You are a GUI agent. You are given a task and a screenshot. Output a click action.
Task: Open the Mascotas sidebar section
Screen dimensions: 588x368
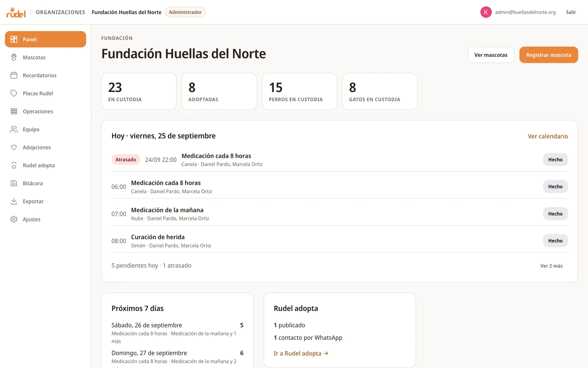pyautogui.click(x=46, y=57)
